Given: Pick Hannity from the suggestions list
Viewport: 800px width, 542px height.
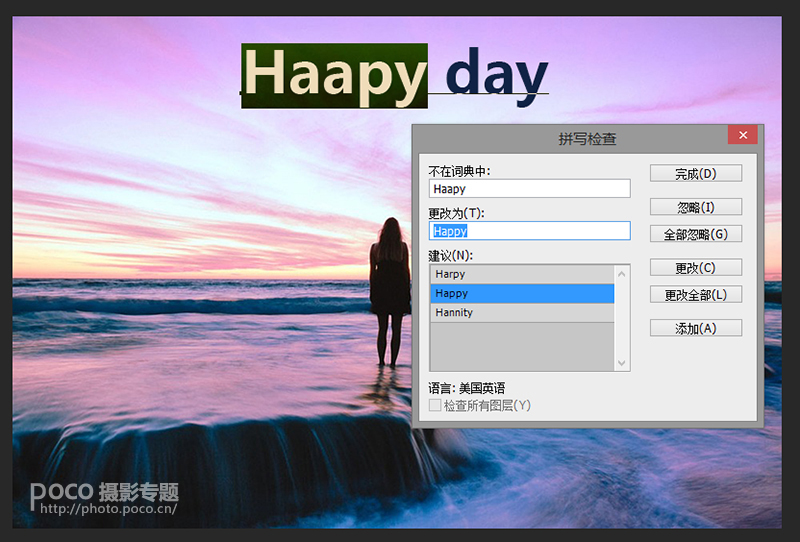Looking at the screenshot, I should click(521, 313).
